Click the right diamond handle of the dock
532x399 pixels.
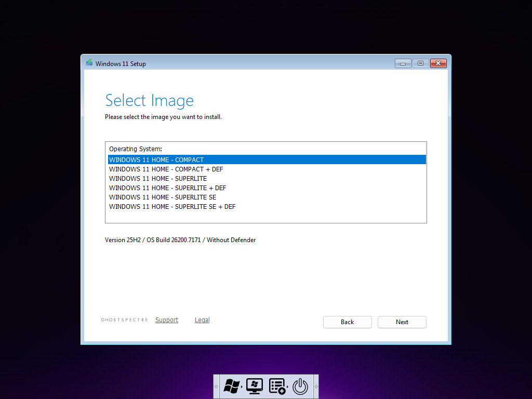316,387
